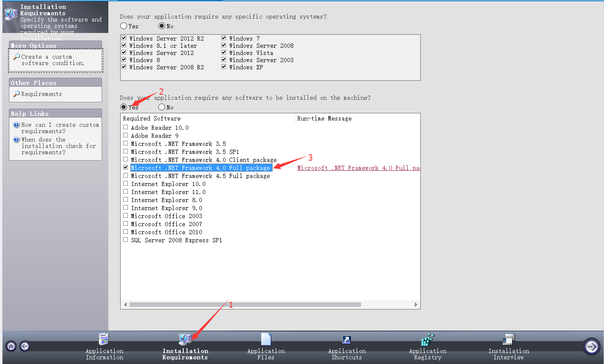
Task: Check Internet Explorer 8.0
Action: pos(126,200)
